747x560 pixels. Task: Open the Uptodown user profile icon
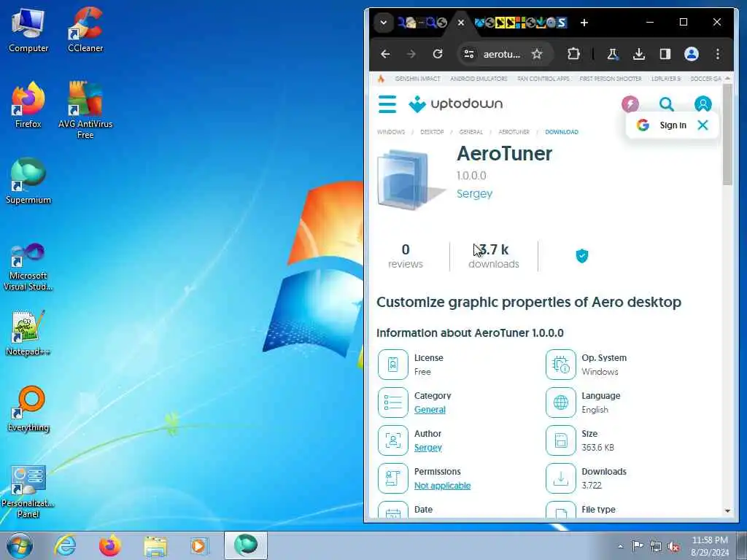click(x=703, y=104)
